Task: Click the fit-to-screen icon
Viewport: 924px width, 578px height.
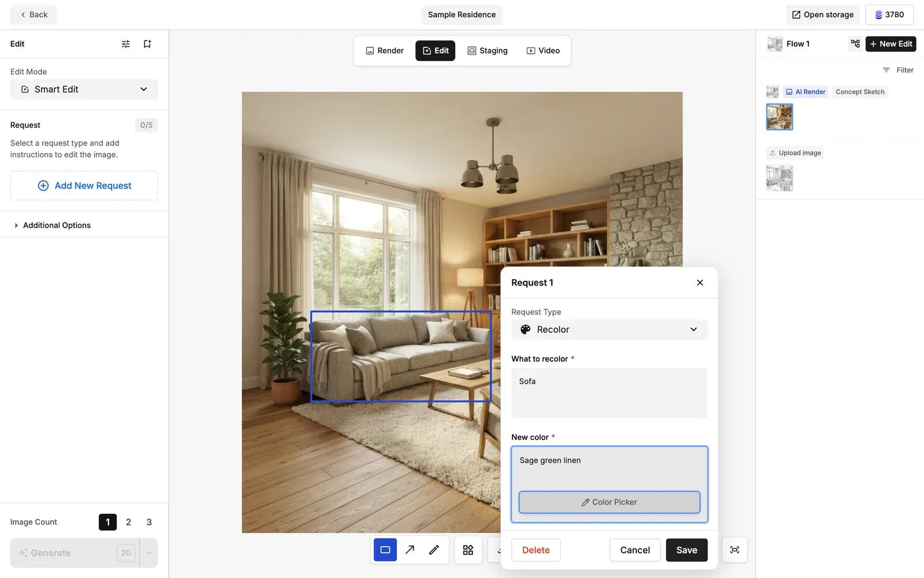Action: 735,550
